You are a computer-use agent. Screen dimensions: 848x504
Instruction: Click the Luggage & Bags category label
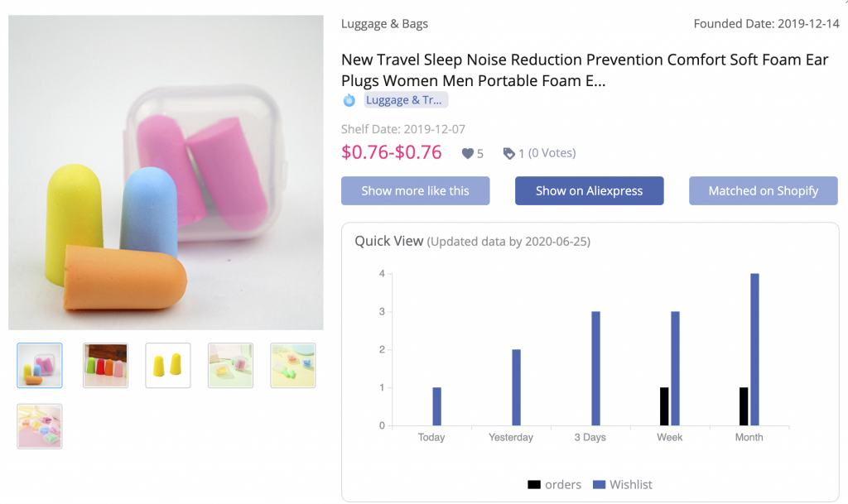[x=384, y=24]
